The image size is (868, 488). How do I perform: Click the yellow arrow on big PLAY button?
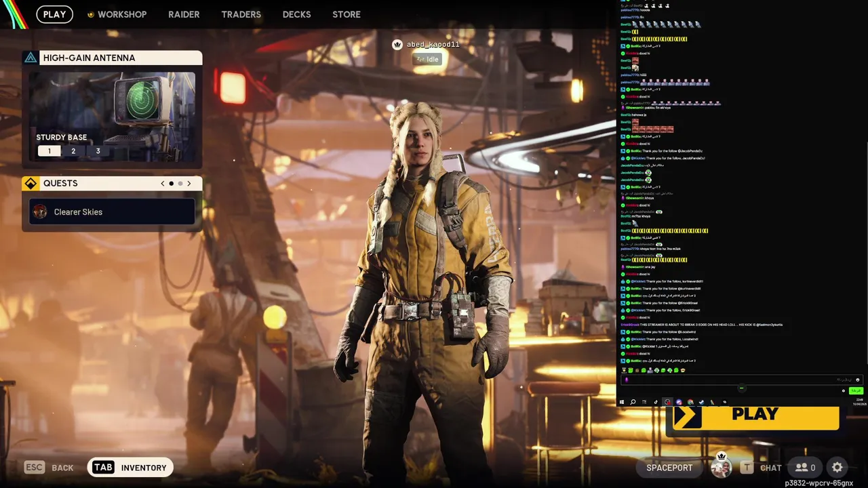688,416
